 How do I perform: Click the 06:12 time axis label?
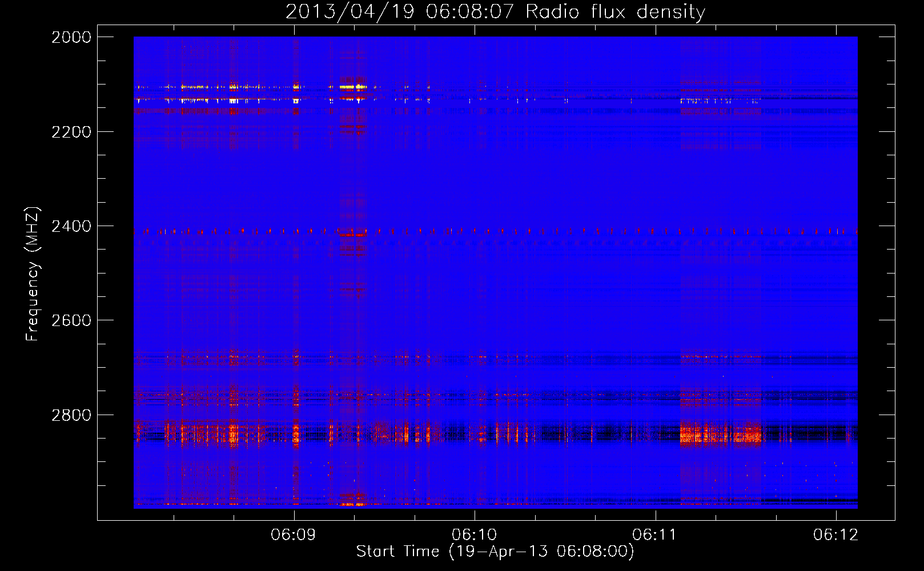click(836, 535)
